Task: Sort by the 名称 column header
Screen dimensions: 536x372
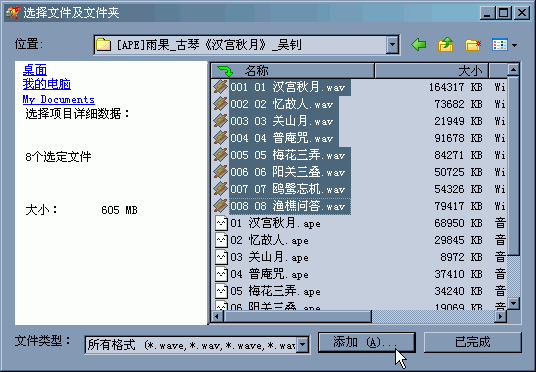Action: point(293,71)
